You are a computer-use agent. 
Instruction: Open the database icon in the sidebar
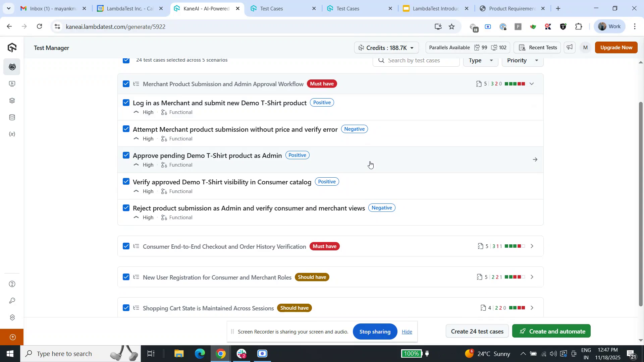point(12,117)
